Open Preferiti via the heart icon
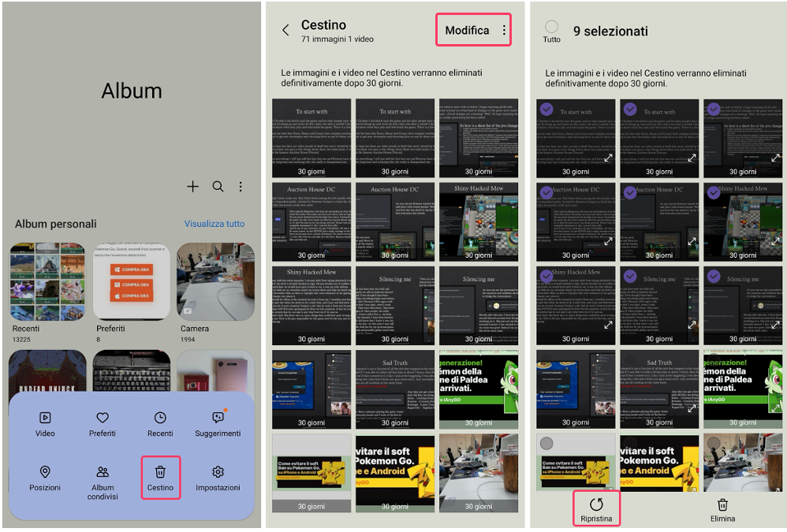This screenshot has height=532, width=787. 103,419
